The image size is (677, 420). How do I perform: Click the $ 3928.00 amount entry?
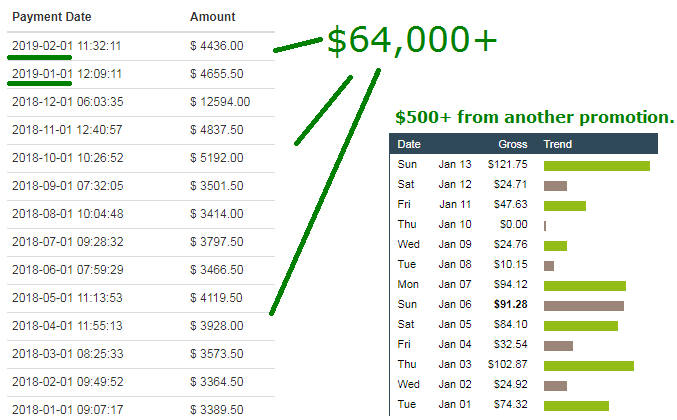point(217,326)
